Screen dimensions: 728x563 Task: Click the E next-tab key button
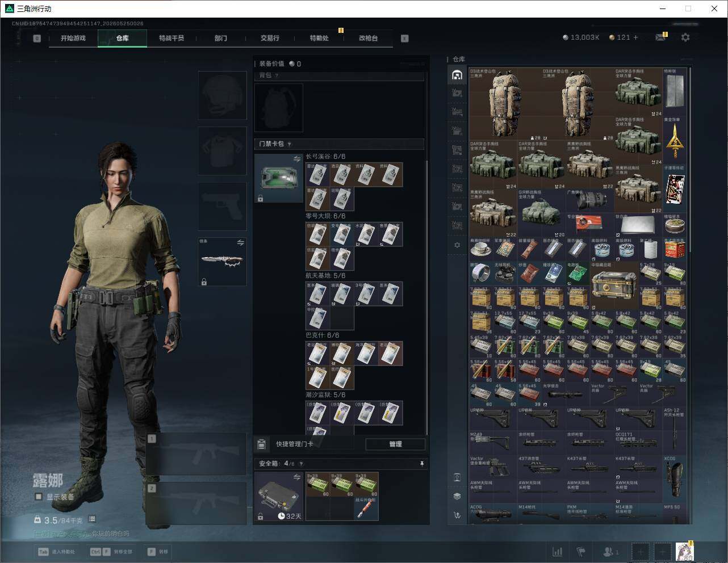point(404,39)
